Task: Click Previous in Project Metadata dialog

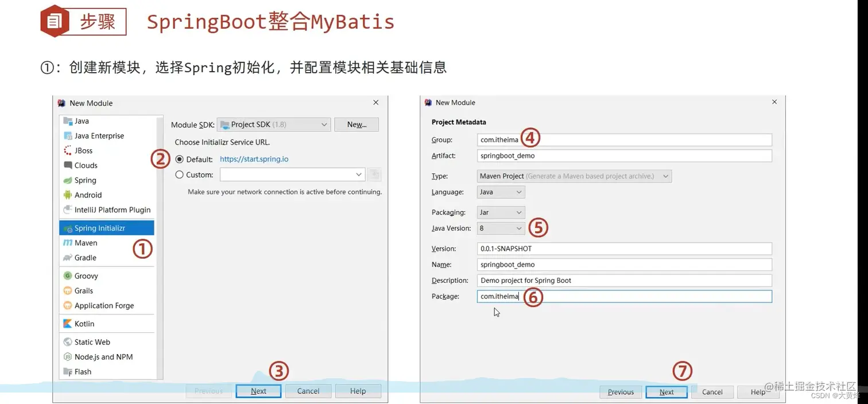Action: click(621, 392)
